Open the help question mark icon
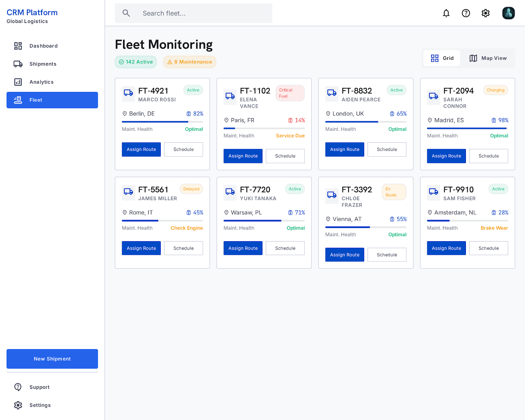Viewport: 525px width, 420px height. 466,13
